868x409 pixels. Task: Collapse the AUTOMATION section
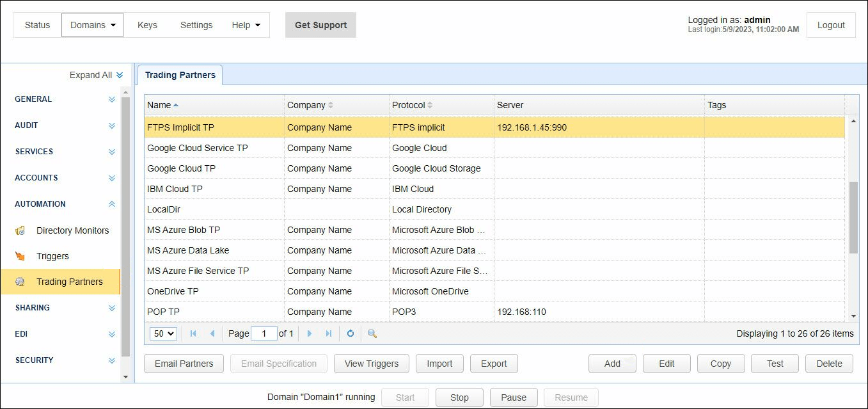[112, 204]
